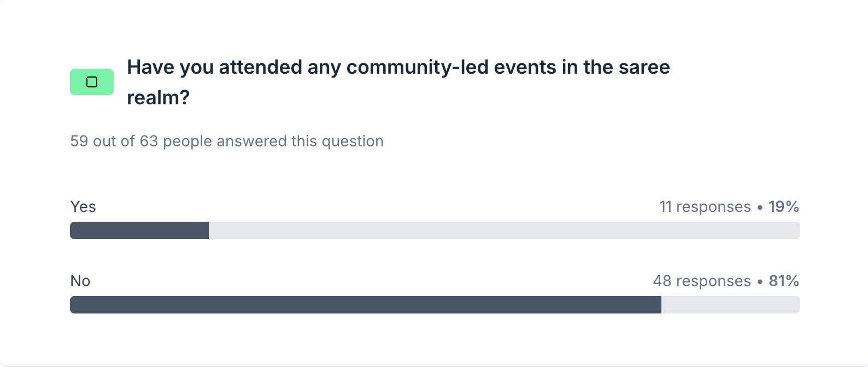Click the "11 responses" count
This screenshot has width=868, height=367.
coord(705,207)
